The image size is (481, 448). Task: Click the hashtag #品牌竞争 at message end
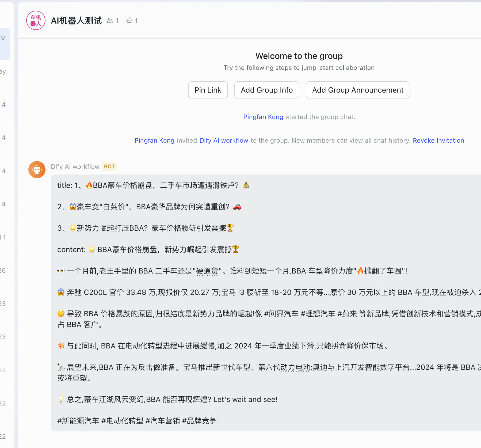[x=199, y=421]
